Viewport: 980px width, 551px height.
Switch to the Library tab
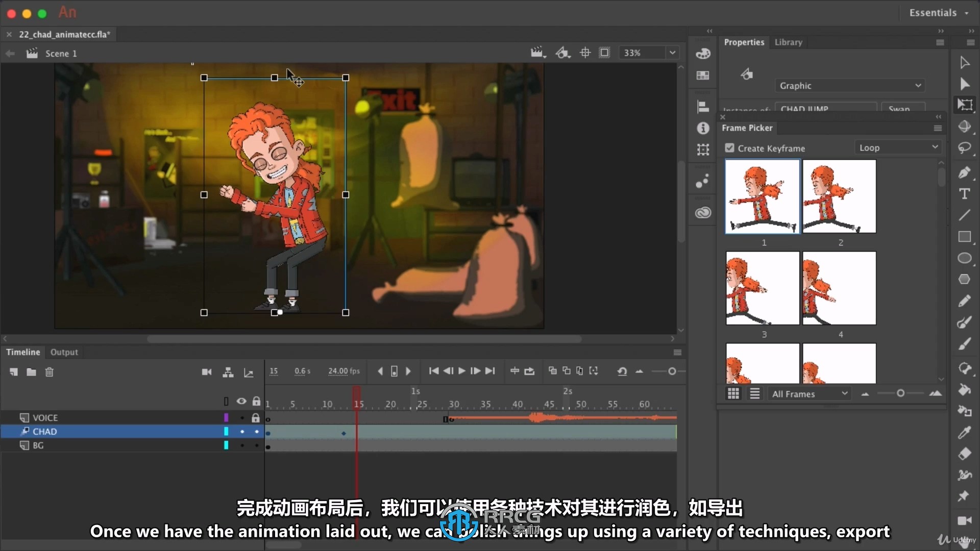pyautogui.click(x=788, y=42)
